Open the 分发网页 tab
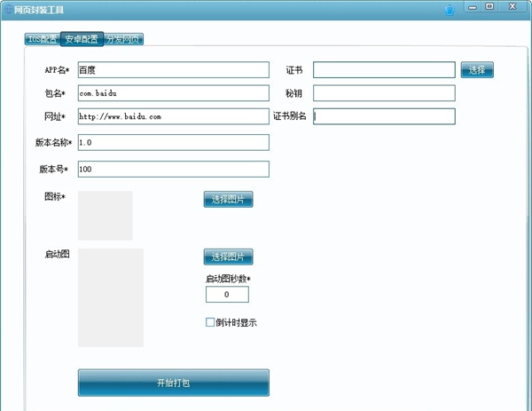The width and height of the screenshot is (532, 411). [123, 39]
